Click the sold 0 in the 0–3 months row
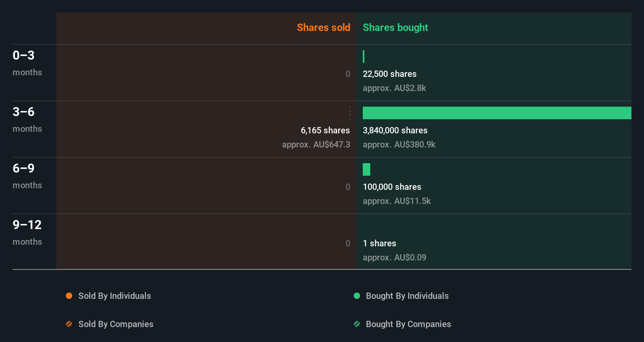This screenshot has height=342, width=644. (x=348, y=74)
